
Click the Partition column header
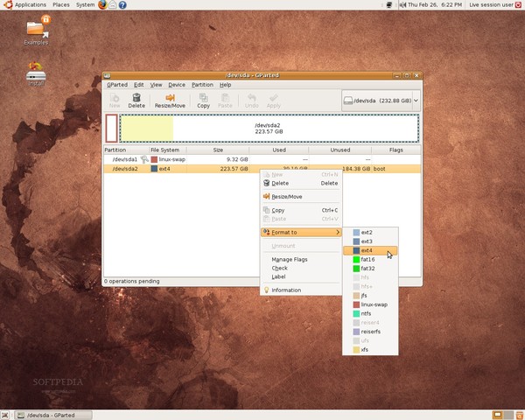(x=126, y=150)
